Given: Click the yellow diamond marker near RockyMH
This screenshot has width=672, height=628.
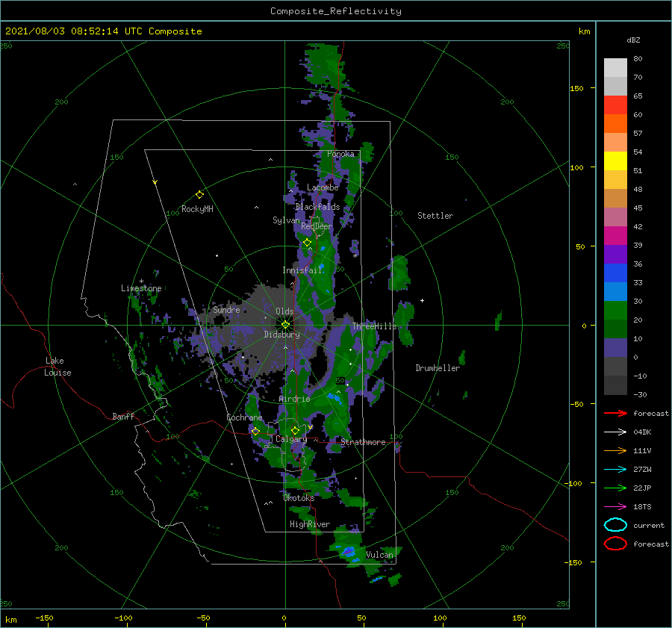Looking at the screenshot, I should pyautogui.click(x=199, y=195).
